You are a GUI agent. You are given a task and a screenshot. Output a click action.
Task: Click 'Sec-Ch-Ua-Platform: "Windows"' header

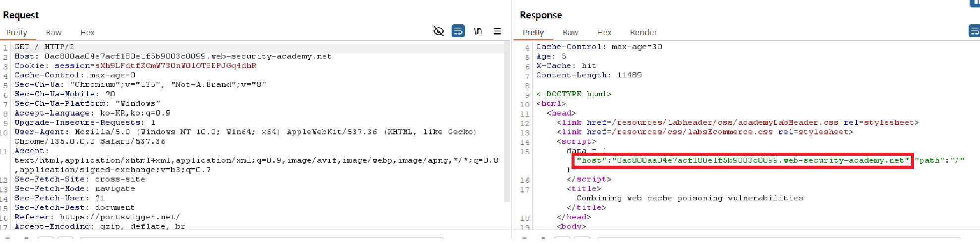[87, 103]
